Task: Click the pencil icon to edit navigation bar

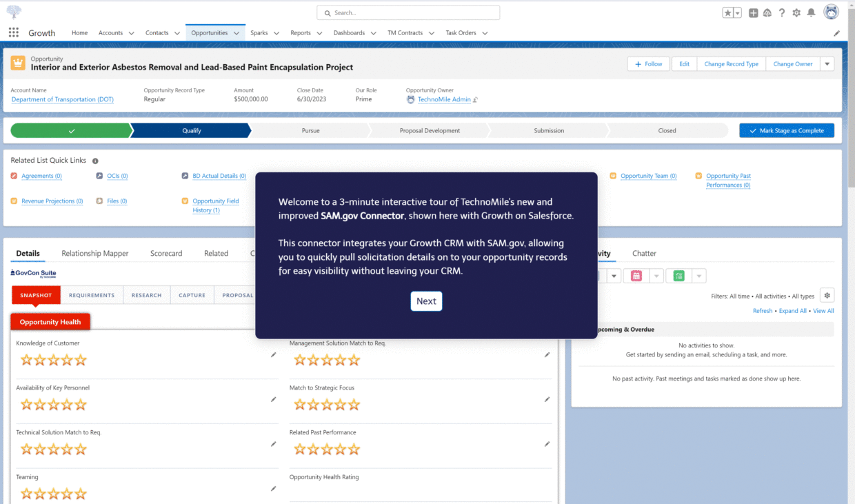Action: tap(837, 33)
